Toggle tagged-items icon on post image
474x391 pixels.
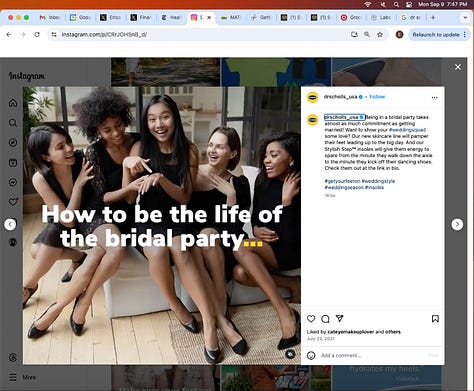click(290, 354)
